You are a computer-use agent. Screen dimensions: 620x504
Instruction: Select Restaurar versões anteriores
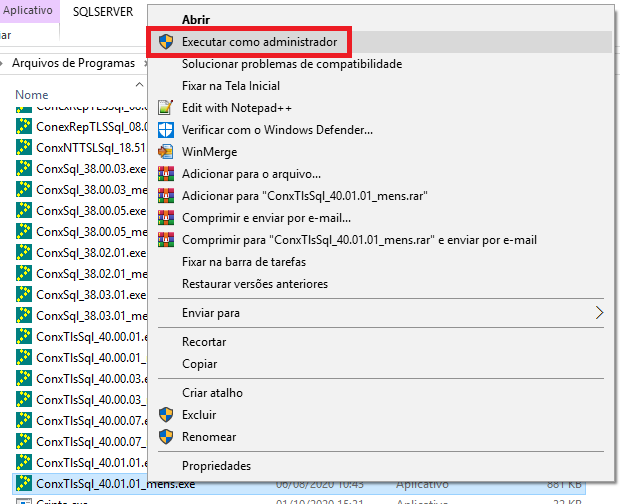coord(255,284)
